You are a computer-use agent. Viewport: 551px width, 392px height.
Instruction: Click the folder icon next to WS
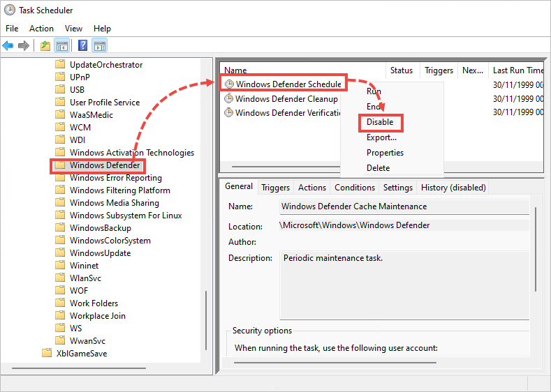click(x=61, y=328)
